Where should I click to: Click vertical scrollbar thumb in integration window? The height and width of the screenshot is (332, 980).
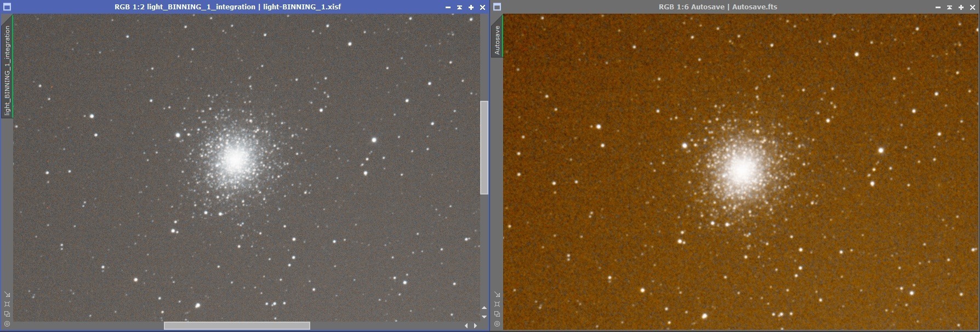point(484,147)
